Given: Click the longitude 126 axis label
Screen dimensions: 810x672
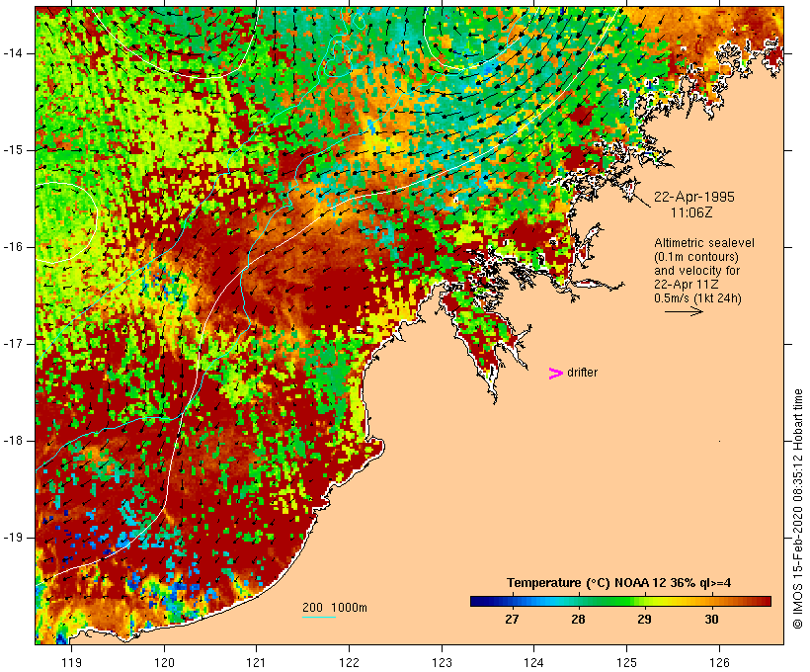Looking at the screenshot, I should [719, 659].
